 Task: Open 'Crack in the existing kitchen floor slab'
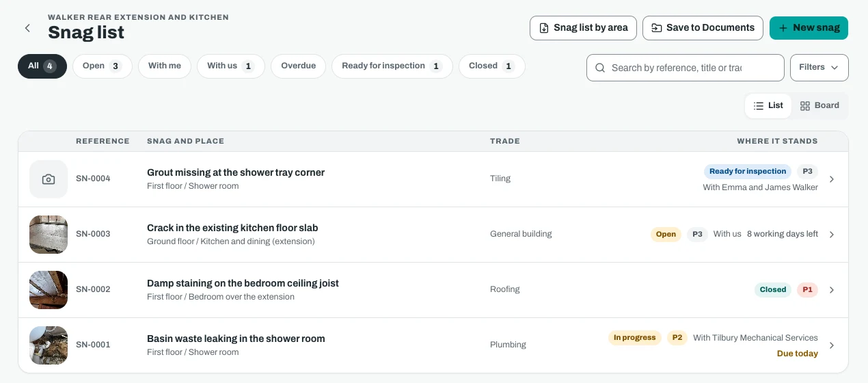(x=232, y=228)
